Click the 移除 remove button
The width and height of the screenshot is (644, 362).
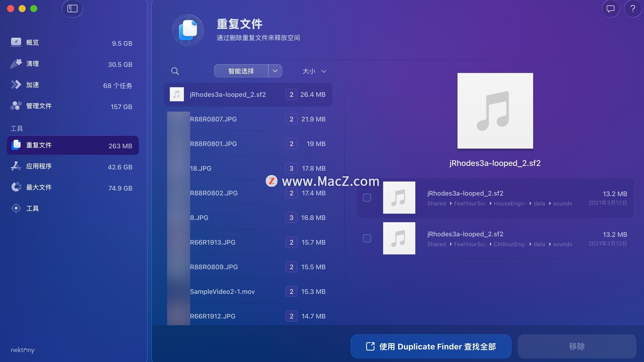pyautogui.click(x=577, y=347)
